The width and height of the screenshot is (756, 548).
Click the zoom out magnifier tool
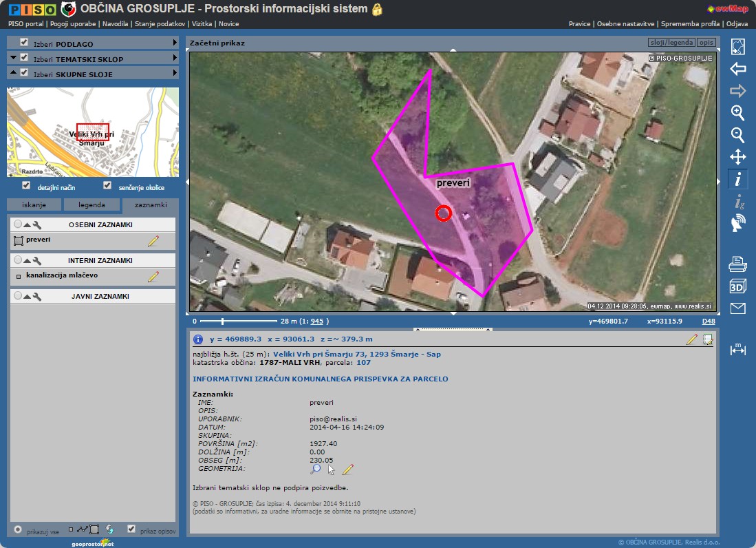point(737,135)
